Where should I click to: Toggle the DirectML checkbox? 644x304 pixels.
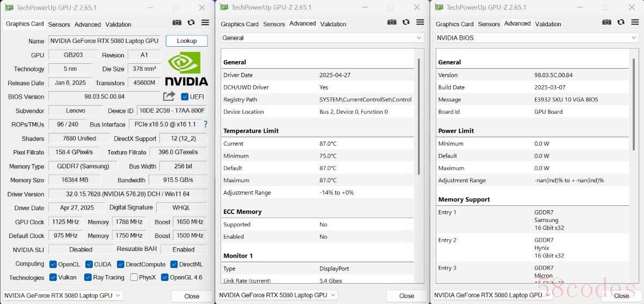pyautogui.click(x=174, y=264)
